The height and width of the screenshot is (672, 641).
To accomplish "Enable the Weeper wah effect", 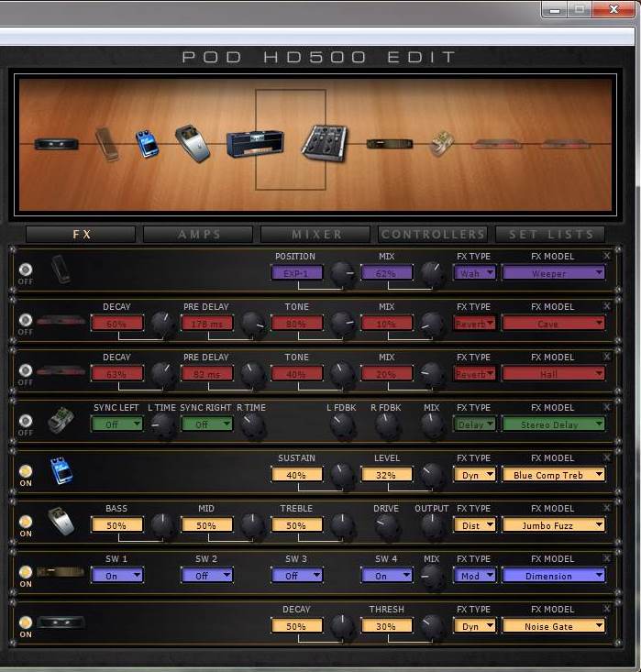I will point(26,270).
